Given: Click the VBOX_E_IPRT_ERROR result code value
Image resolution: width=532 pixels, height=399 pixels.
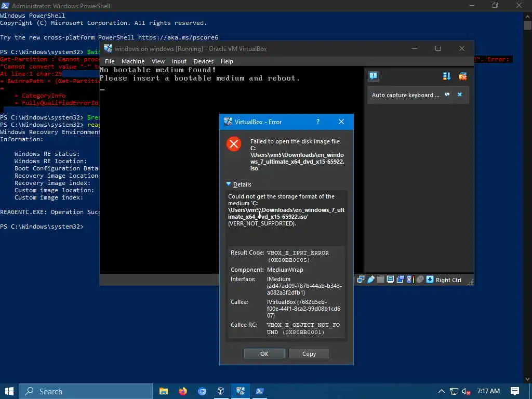Looking at the screenshot, I should pos(298,256).
